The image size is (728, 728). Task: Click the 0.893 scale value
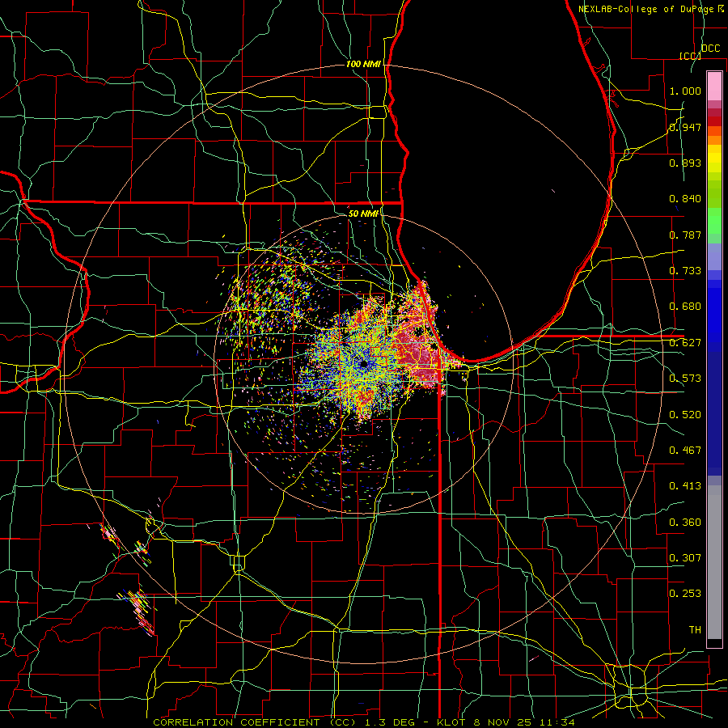coord(685,163)
